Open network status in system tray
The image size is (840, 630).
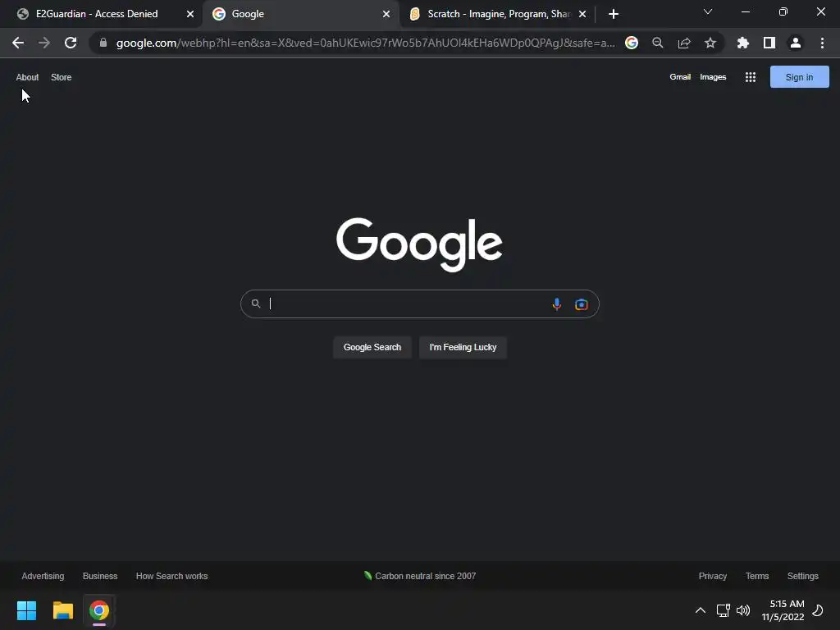(724, 610)
